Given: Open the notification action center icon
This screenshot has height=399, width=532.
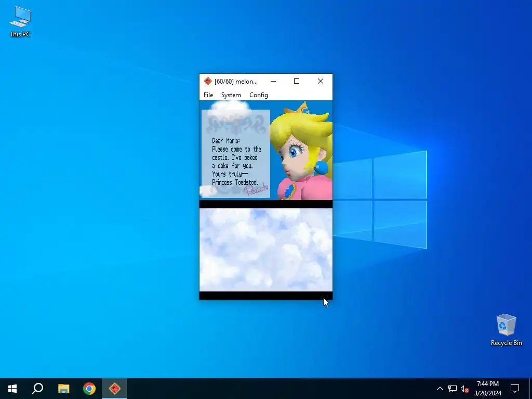Looking at the screenshot, I should click(515, 389).
